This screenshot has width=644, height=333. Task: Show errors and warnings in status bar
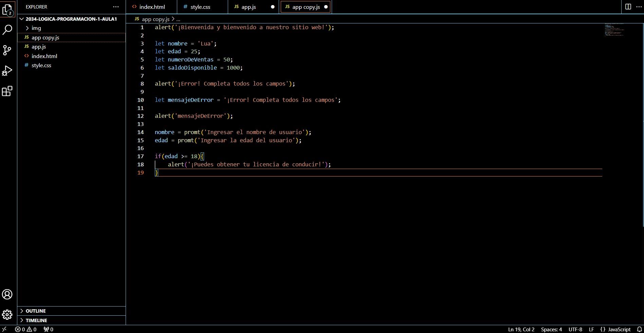point(26,329)
